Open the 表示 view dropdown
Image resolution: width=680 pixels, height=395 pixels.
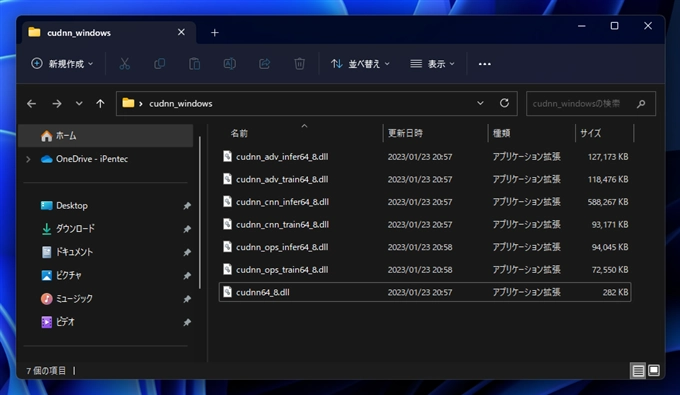click(x=432, y=64)
